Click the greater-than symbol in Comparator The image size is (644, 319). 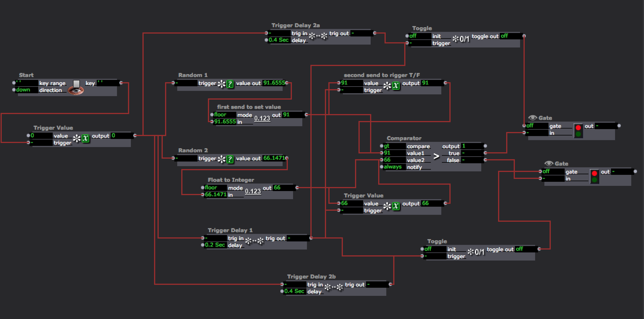pyautogui.click(x=436, y=157)
